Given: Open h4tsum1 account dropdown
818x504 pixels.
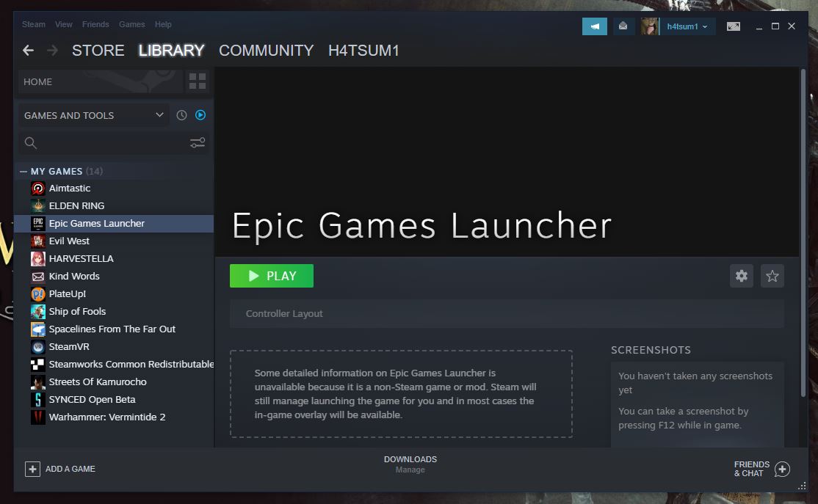Looking at the screenshot, I should 687,26.
